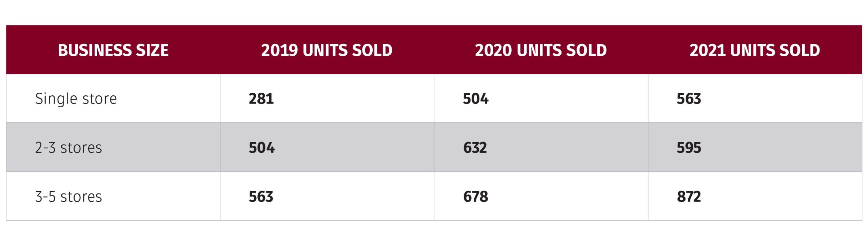Select the 2021 UNITS SOLD header
This screenshot has width=868, height=242.
[754, 50]
